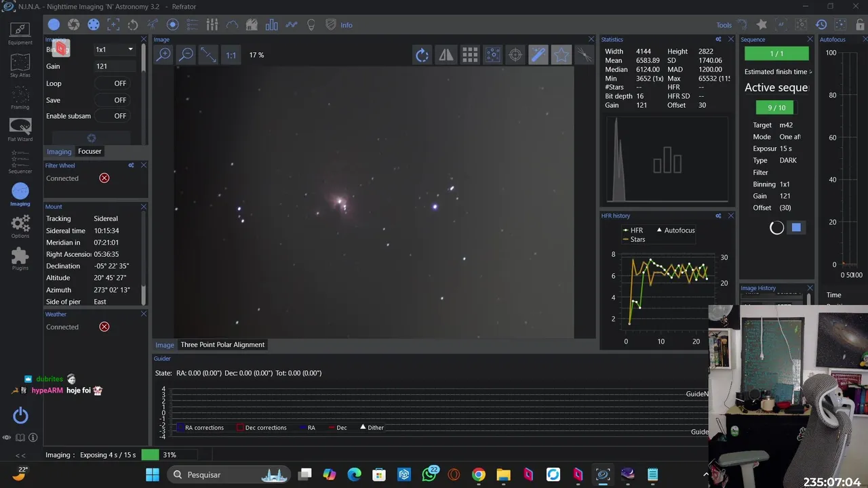868x488 pixels.
Task: Click the capture shutter button in Imaging panel
Action: (x=92, y=138)
